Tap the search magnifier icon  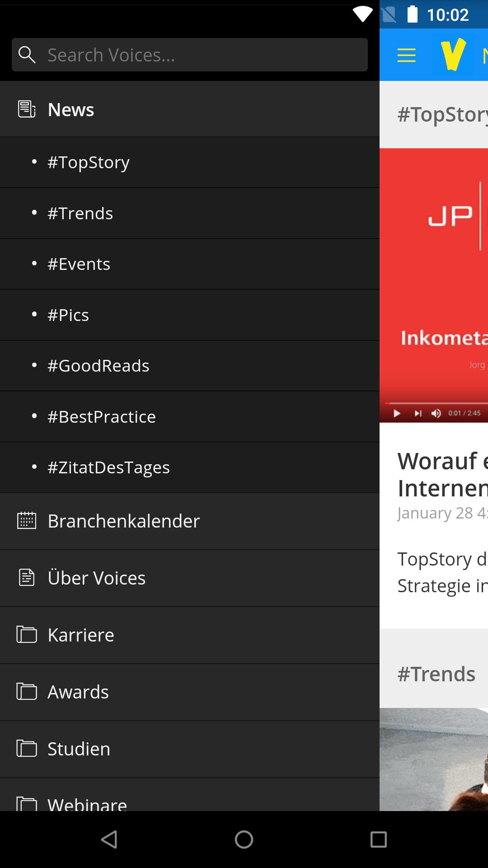(x=27, y=55)
